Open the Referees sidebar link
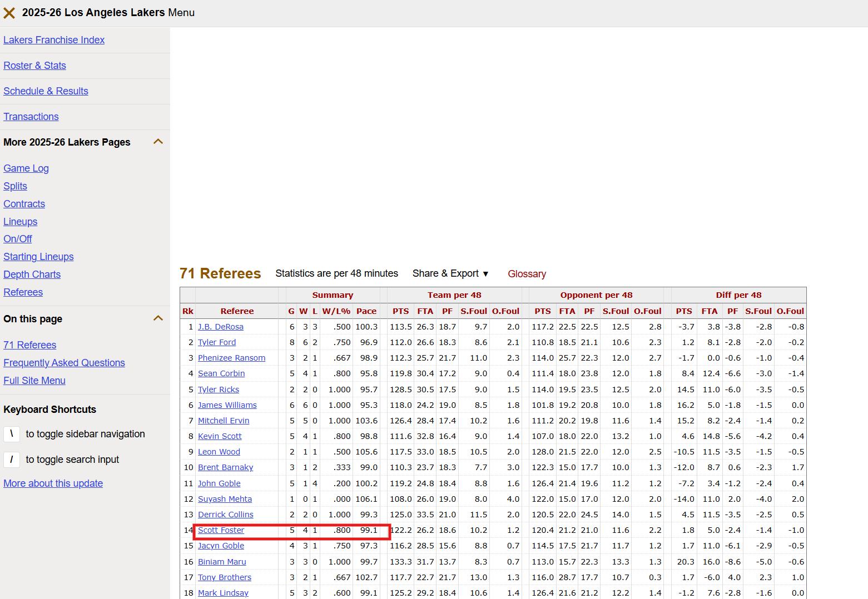Viewport: 868px width, 599px height. [23, 292]
